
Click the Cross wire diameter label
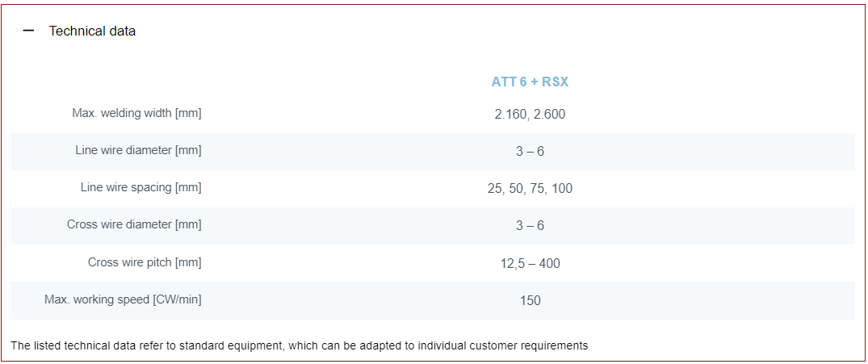[134, 224]
